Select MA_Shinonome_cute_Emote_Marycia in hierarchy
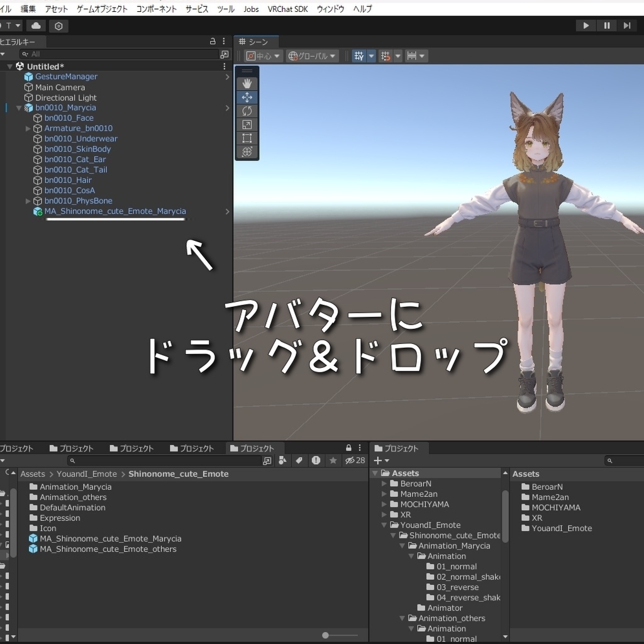This screenshot has width=644, height=644. coord(115,211)
